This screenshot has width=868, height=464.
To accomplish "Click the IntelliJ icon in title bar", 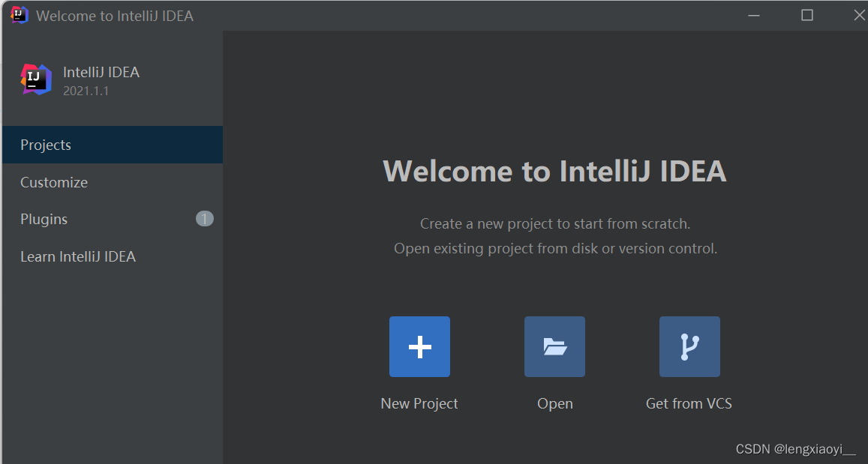I will tap(20, 15).
